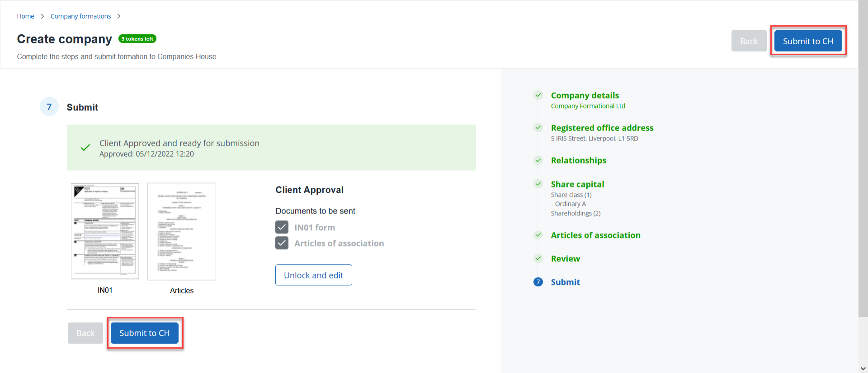
Task: Toggle the Articles of association checkbox
Action: coord(282,243)
